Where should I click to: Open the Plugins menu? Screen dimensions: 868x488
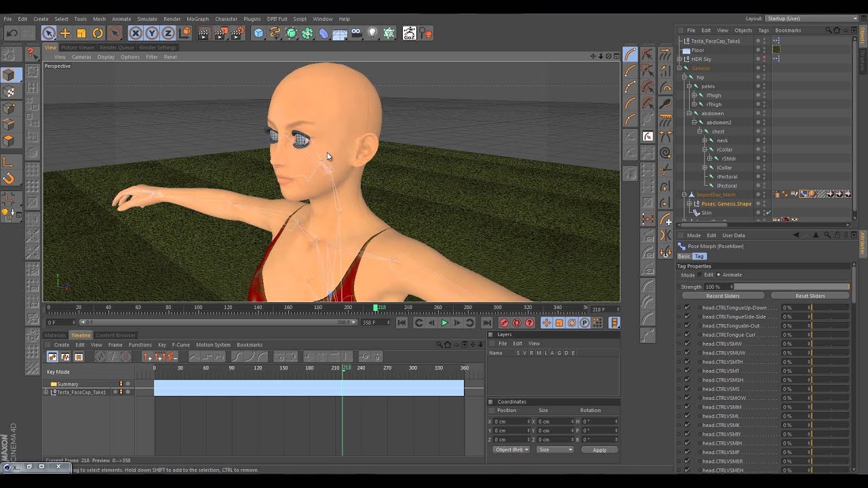(x=252, y=19)
